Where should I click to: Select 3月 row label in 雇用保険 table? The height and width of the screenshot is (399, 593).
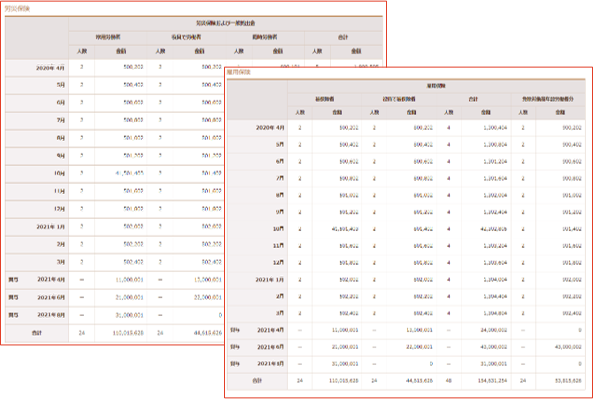click(x=280, y=314)
